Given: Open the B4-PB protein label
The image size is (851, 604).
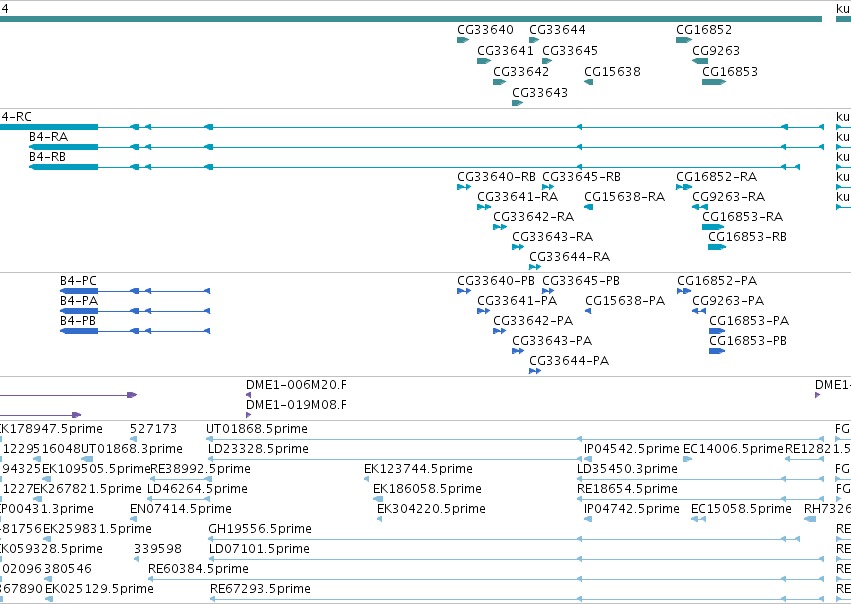Looking at the screenshot, I should click(x=78, y=321).
